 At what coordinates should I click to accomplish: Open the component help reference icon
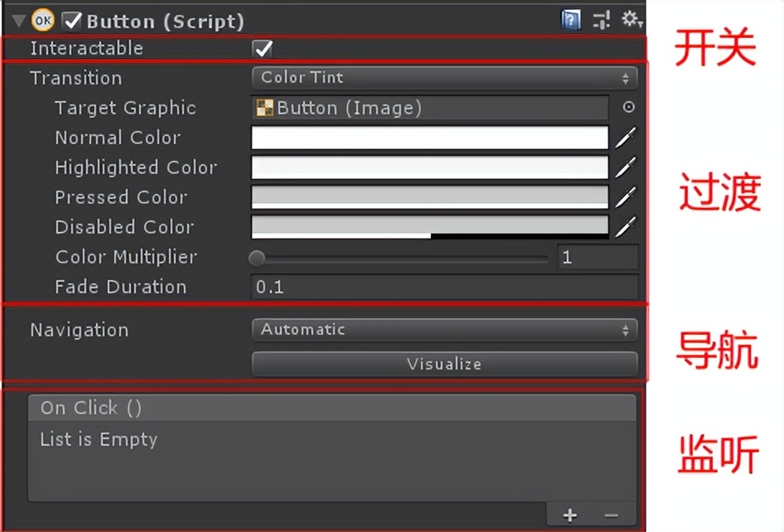pyautogui.click(x=571, y=21)
